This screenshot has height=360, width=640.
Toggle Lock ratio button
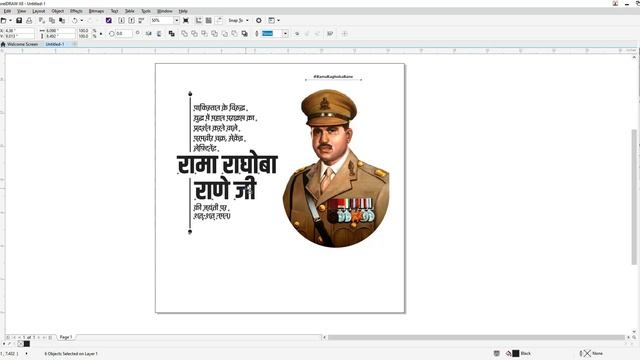point(101,33)
